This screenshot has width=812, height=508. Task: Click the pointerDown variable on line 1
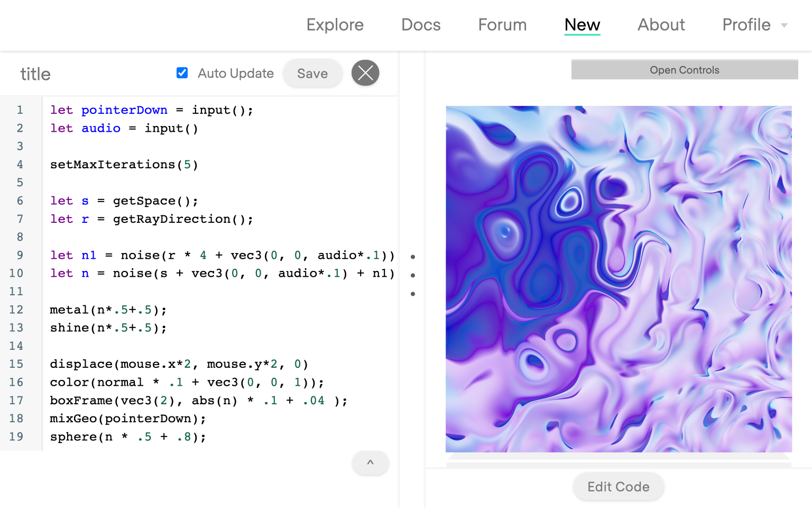point(124,110)
